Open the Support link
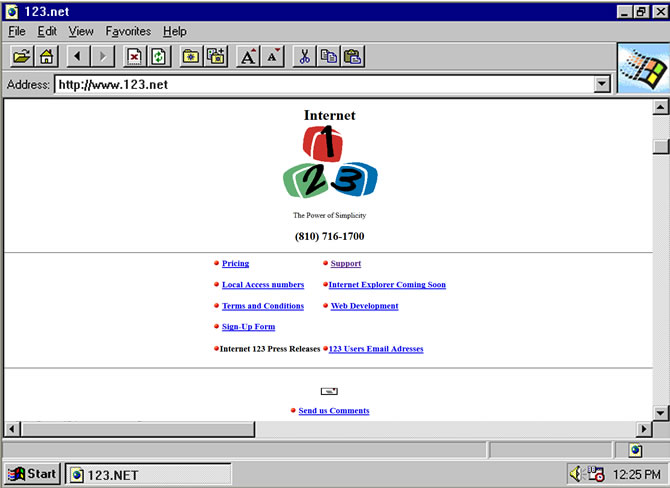 tap(346, 263)
